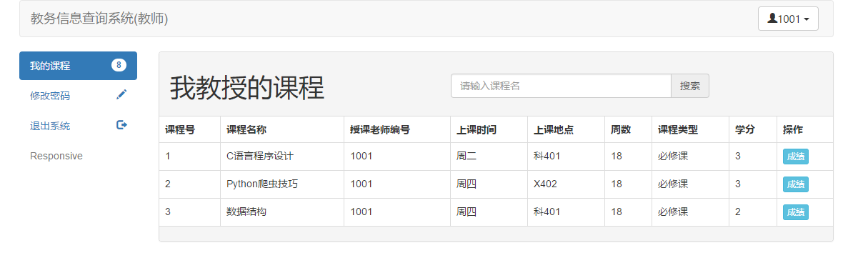This screenshot has height=263, width=868.
Task: Click the 搜索 search button
Action: click(x=690, y=86)
